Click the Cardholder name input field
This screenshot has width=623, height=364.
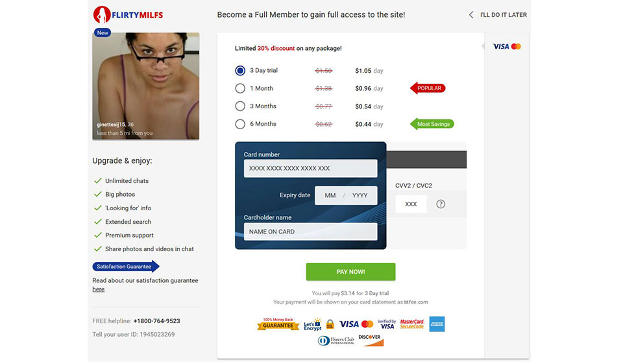point(310,232)
